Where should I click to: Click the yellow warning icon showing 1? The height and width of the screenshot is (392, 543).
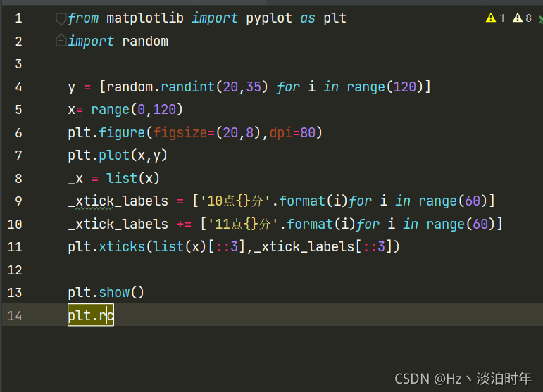(491, 18)
